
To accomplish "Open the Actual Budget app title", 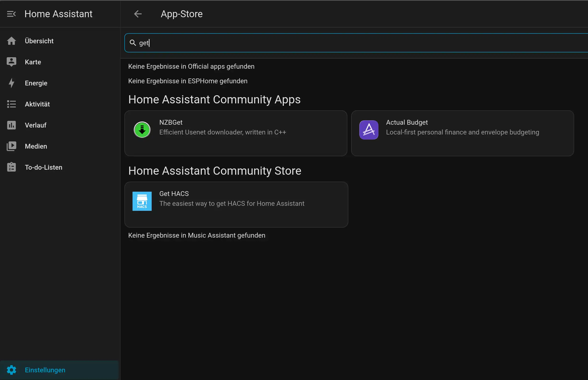I will click(x=407, y=122).
